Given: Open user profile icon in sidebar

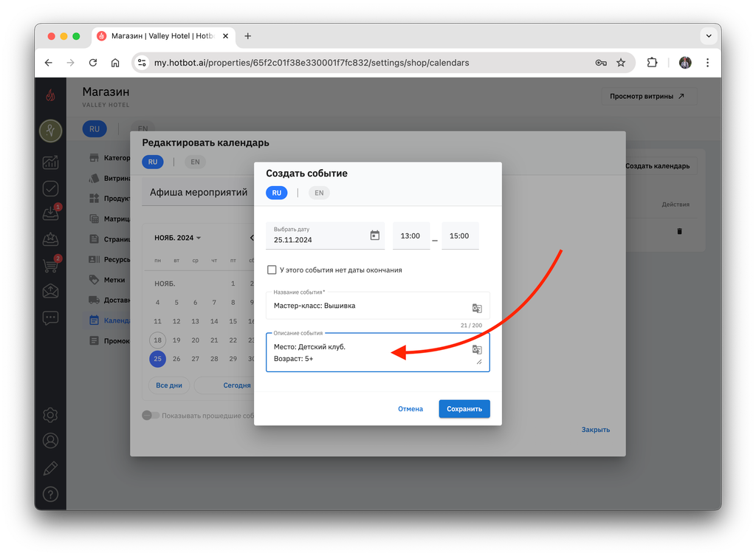Looking at the screenshot, I should pyautogui.click(x=50, y=441).
